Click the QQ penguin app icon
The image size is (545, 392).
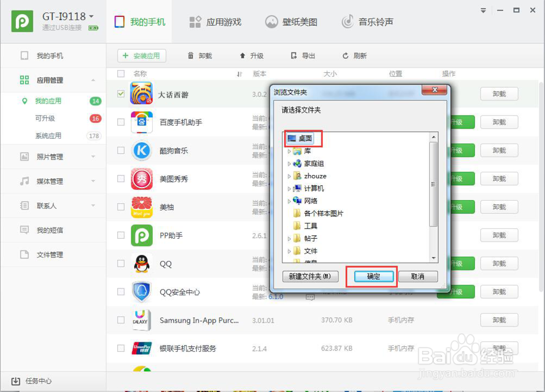pos(142,264)
